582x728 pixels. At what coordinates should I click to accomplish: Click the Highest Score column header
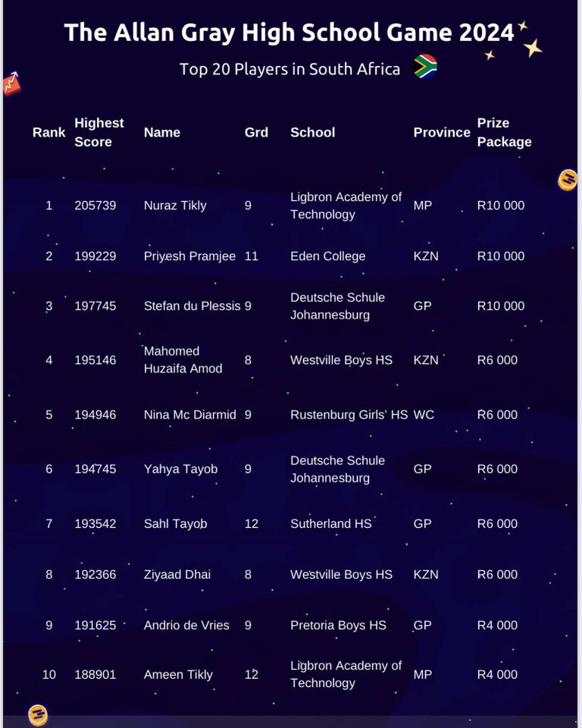click(99, 132)
